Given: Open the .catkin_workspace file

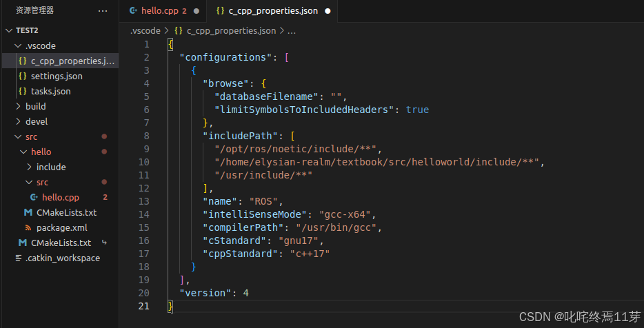Looking at the screenshot, I should coord(60,258).
